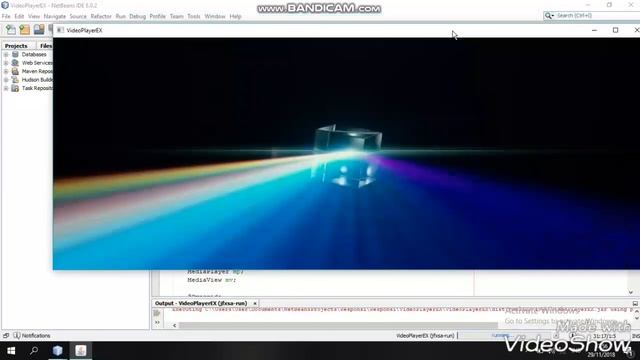
Task: Click the playing video in VideoPlayerEX window
Action: 346,153
